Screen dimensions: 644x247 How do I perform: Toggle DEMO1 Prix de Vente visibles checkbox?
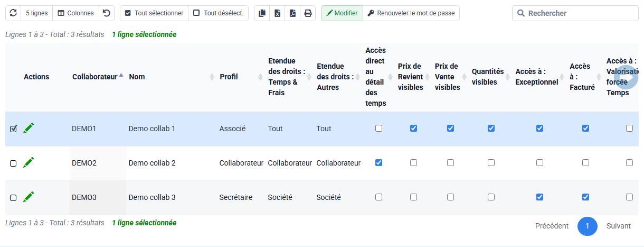point(450,128)
